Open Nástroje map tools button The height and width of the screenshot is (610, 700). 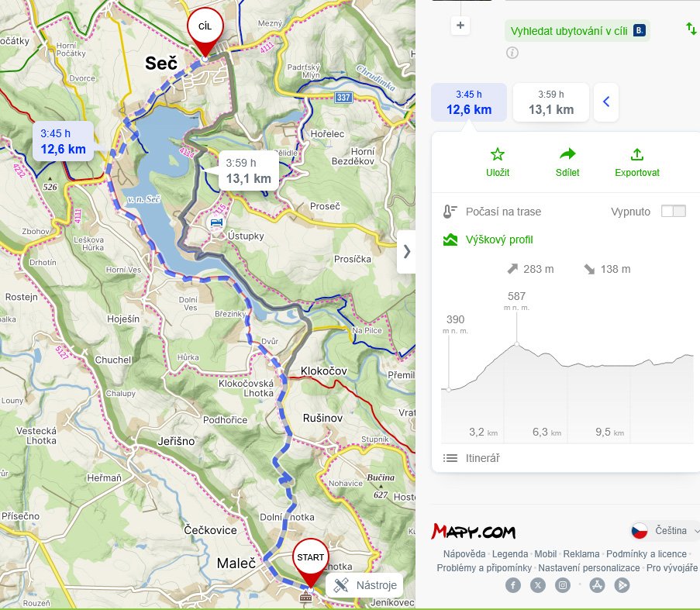(x=364, y=585)
